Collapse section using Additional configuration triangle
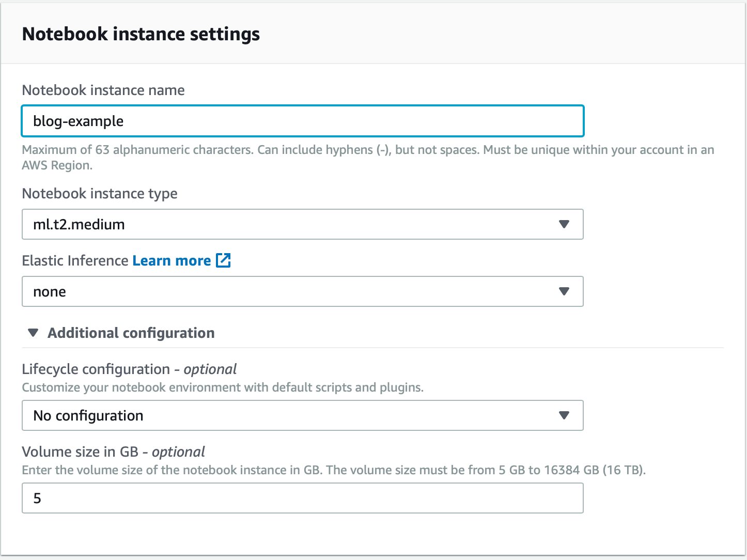This screenshot has width=747, height=560. 34,333
